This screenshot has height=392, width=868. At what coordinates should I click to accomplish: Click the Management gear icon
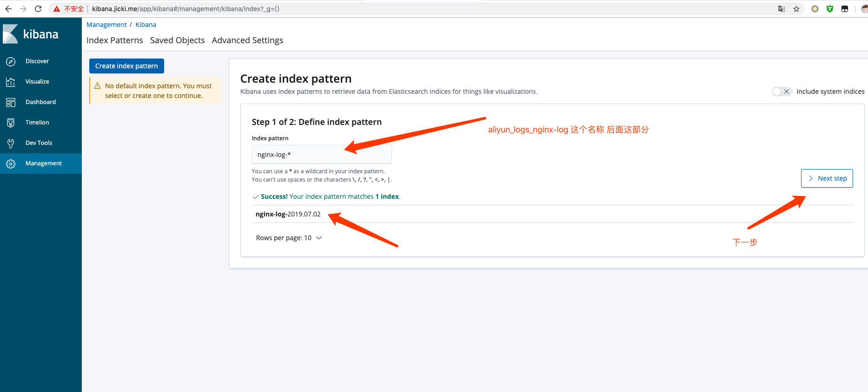point(11,163)
